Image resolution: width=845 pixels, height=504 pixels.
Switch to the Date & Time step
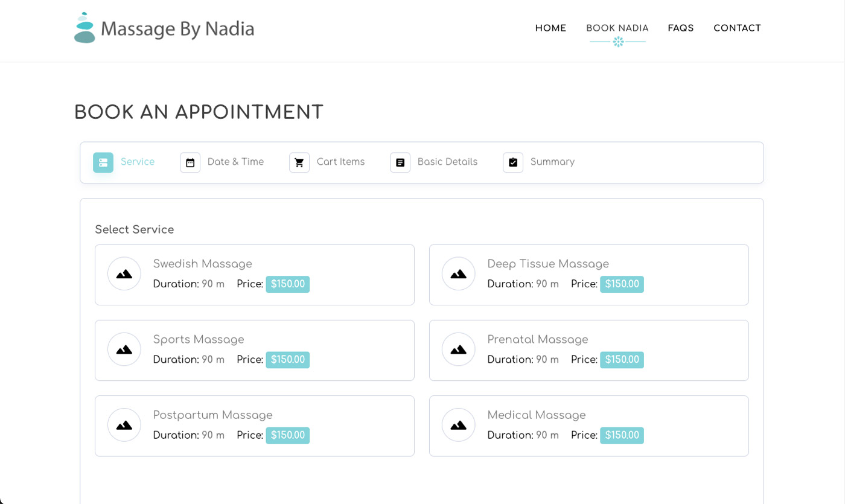235,162
